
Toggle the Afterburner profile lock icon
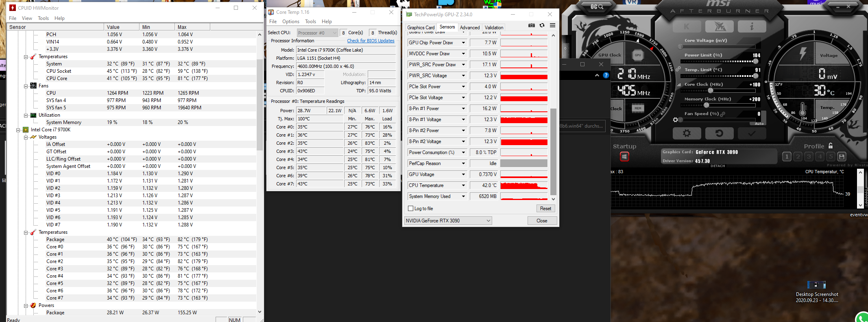831,146
